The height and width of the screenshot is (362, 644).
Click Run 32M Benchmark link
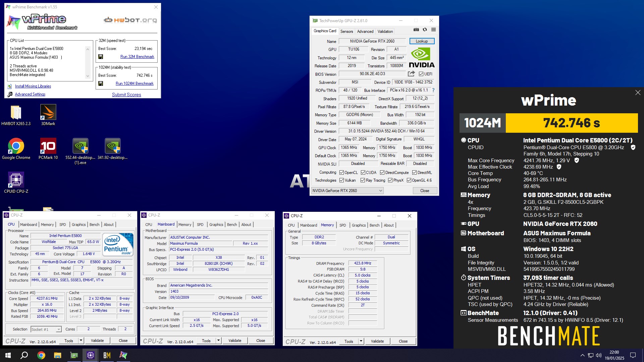pos(137,57)
